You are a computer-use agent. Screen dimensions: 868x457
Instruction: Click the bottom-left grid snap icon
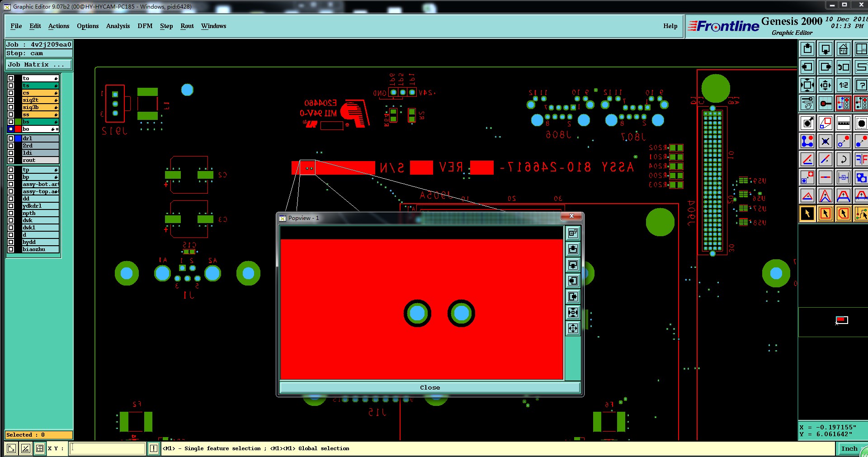40,448
